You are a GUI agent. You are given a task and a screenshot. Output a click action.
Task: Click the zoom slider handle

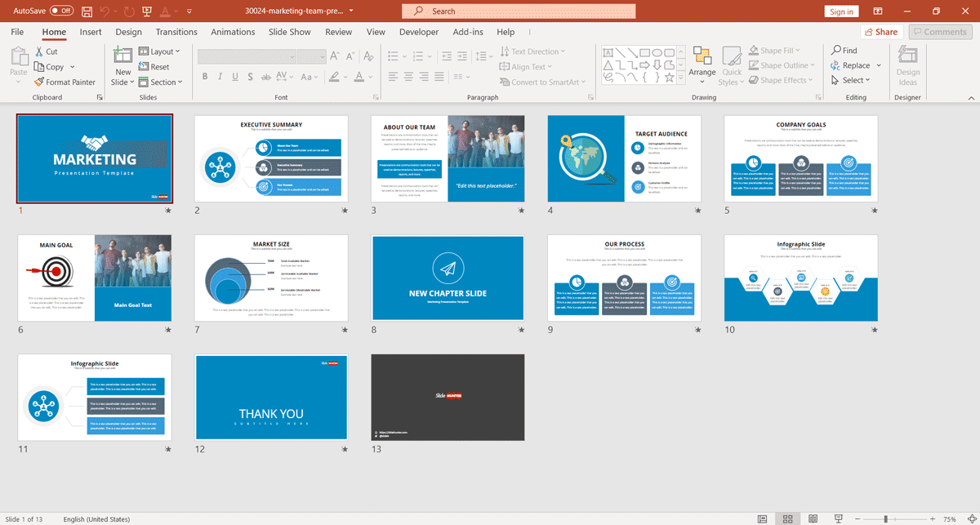coord(884,518)
